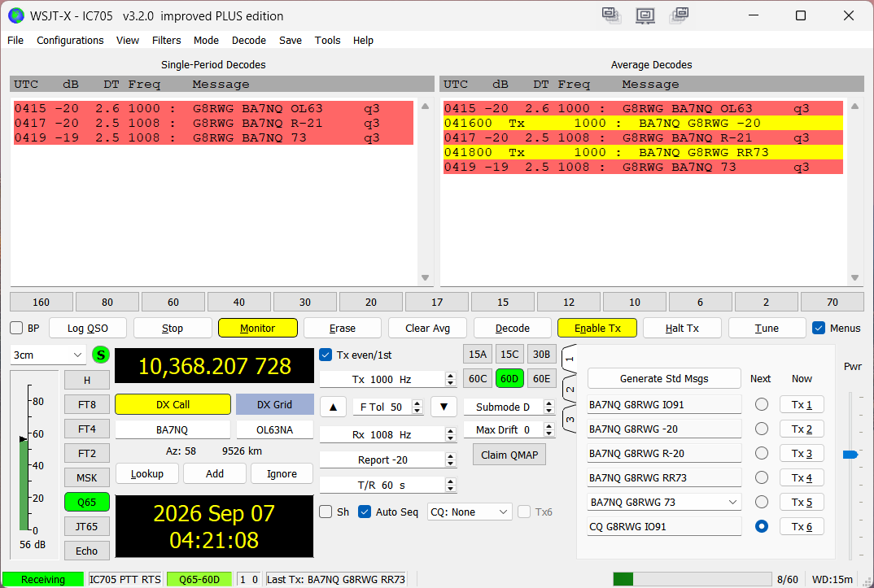The width and height of the screenshot is (874, 588).
Task: Click the DX Grid field containing OL63NA
Action: [275, 429]
